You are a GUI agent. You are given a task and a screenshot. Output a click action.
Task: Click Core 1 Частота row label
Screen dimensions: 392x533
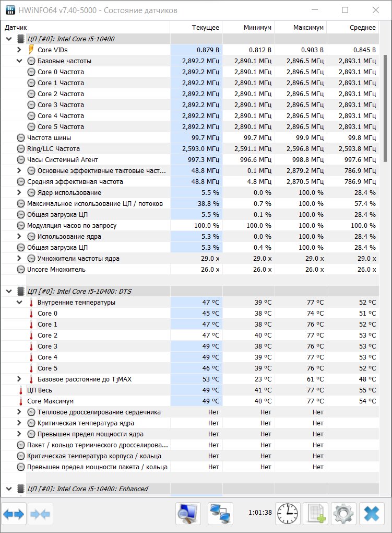point(61,83)
